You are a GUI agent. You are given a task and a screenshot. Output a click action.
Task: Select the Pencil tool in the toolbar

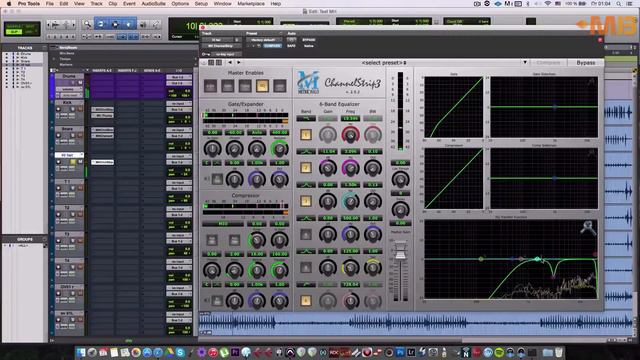point(156,24)
